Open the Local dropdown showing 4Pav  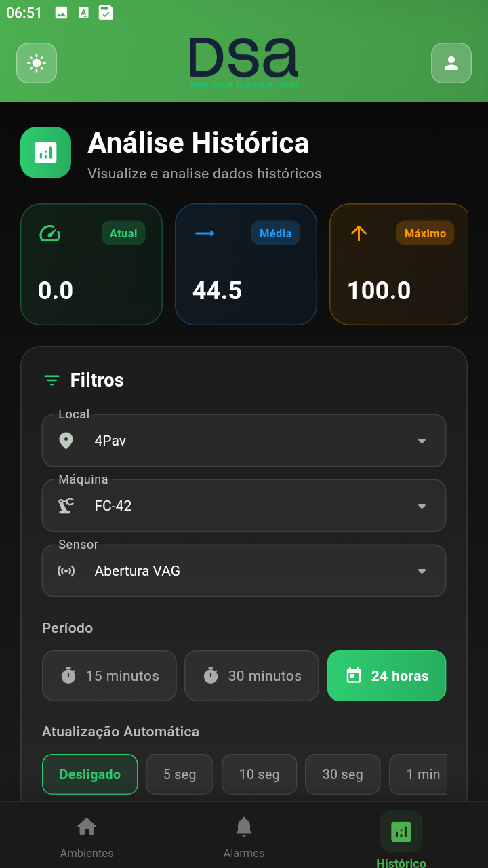244,441
